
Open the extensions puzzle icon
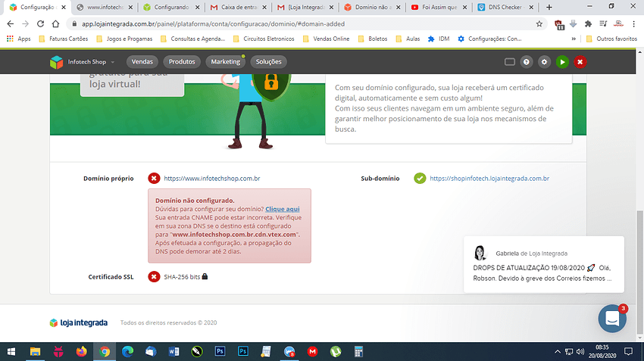[588, 23]
